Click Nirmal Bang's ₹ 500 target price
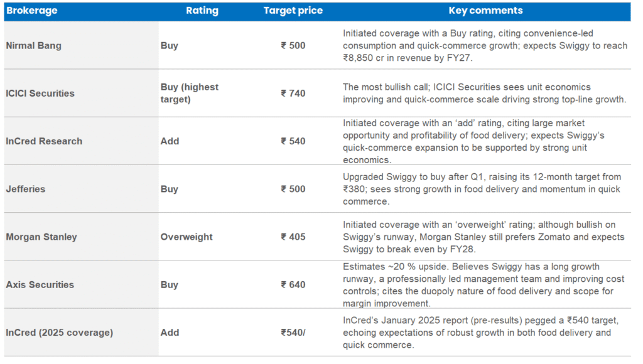 pyautogui.click(x=293, y=46)
